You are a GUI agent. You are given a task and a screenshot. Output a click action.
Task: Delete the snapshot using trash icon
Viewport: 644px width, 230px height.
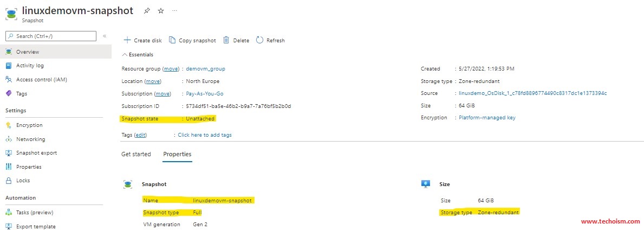click(226, 40)
